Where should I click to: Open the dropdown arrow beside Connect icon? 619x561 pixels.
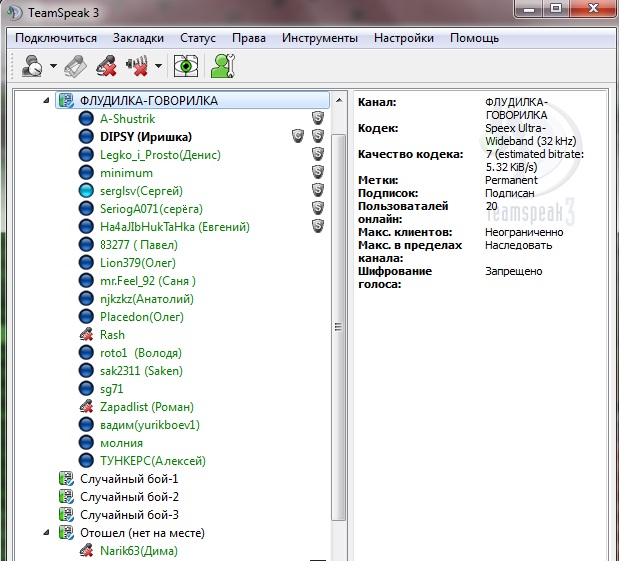[53, 66]
